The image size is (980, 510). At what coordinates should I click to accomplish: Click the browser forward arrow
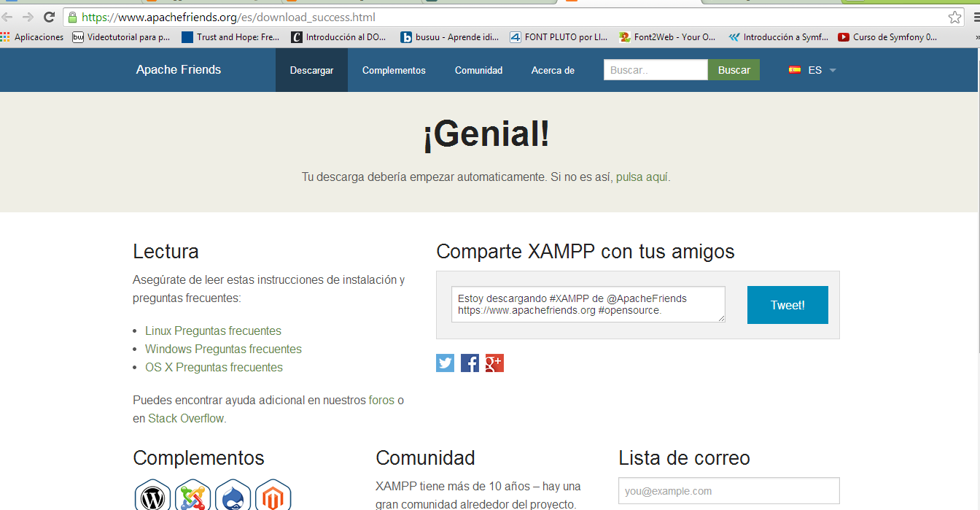pos(28,17)
